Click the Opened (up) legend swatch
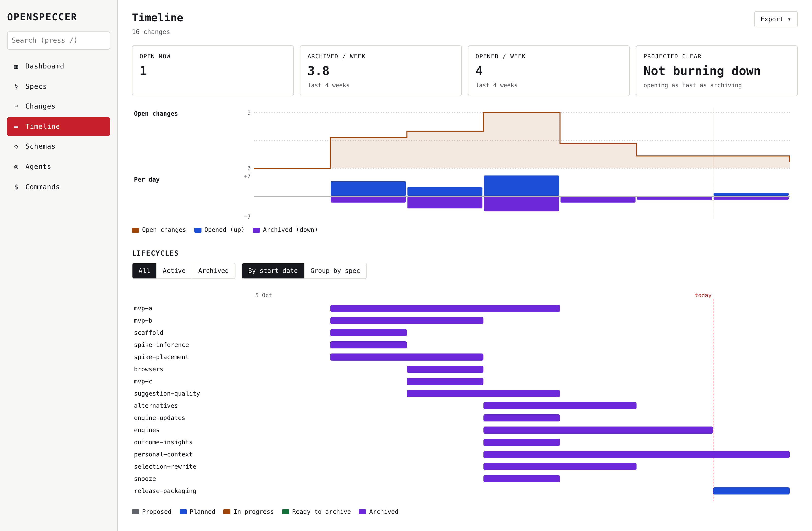 (198, 230)
